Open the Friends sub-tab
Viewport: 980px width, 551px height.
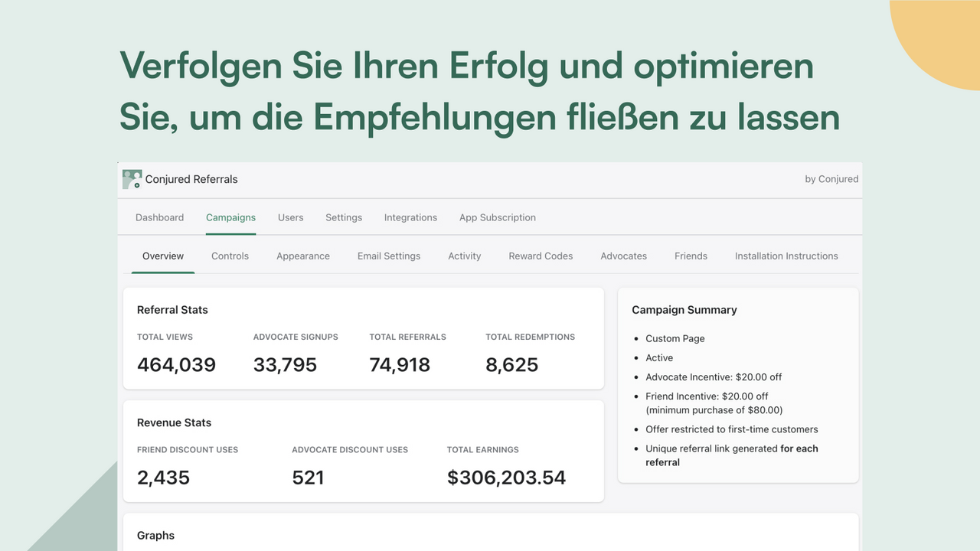click(x=691, y=256)
